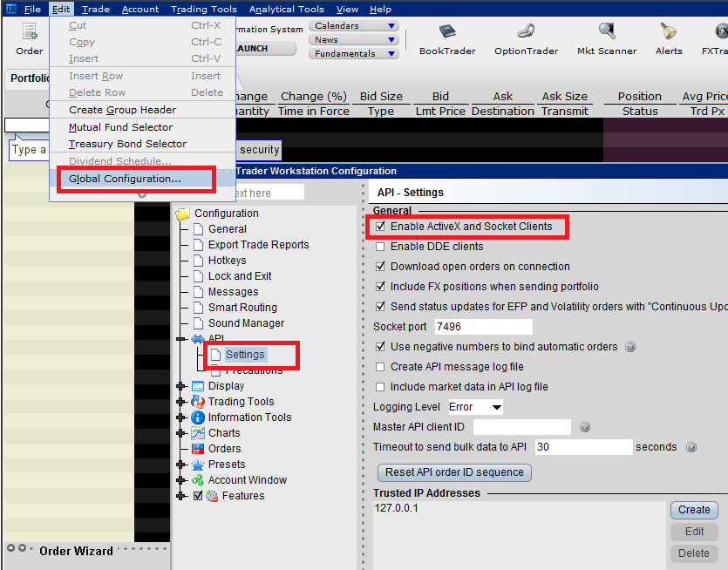Click the API node arrows icon

point(198,339)
